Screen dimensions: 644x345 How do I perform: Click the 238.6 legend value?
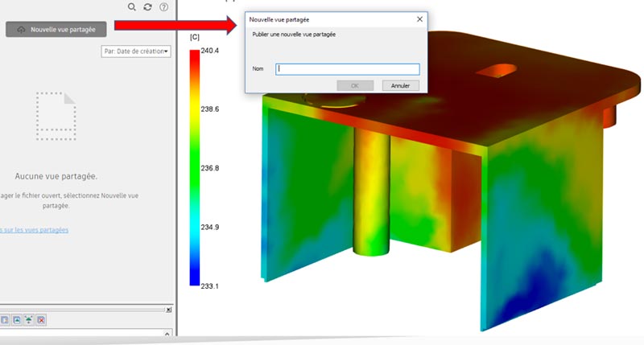tap(210, 109)
